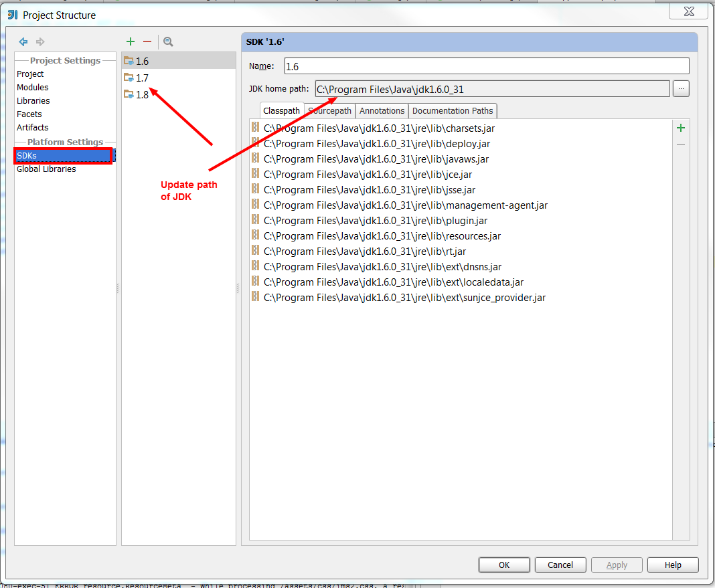Remove a classpath entry with the gray minus

681,143
